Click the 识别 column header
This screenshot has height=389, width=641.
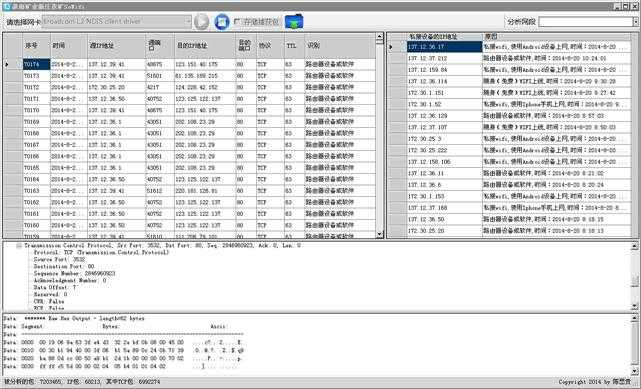click(x=340, y=45)
